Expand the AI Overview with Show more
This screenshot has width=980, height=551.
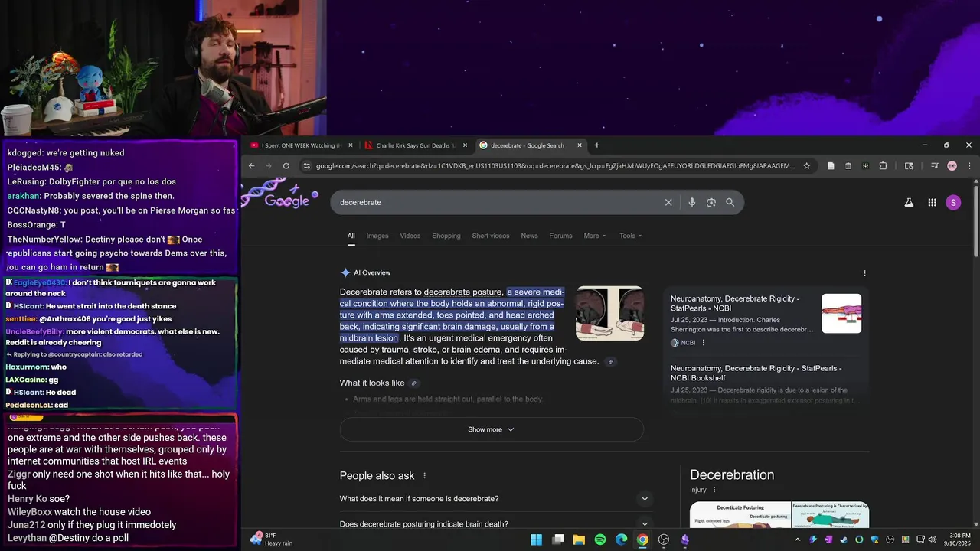click(x=492, y=429)
